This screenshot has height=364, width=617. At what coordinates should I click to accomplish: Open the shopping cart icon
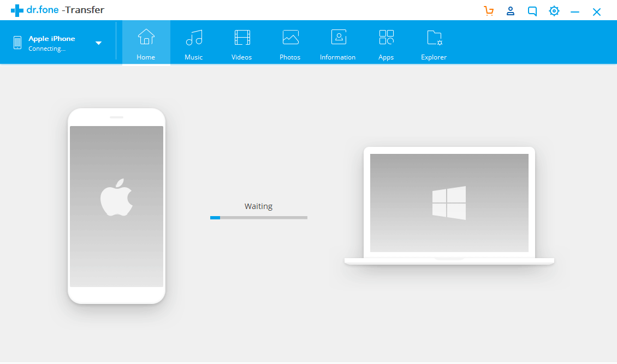pyautogui.click(x=489, y=11)
